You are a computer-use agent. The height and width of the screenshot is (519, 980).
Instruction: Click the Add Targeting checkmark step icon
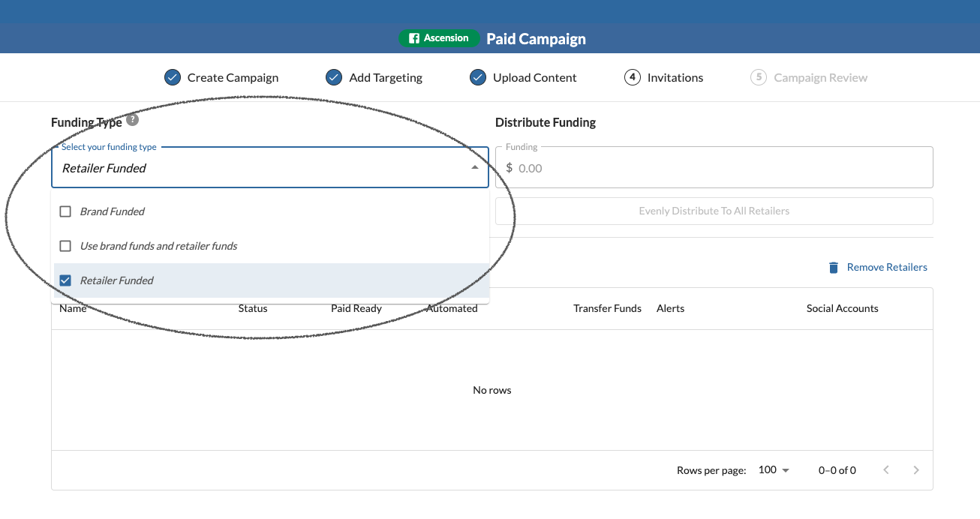334,77
